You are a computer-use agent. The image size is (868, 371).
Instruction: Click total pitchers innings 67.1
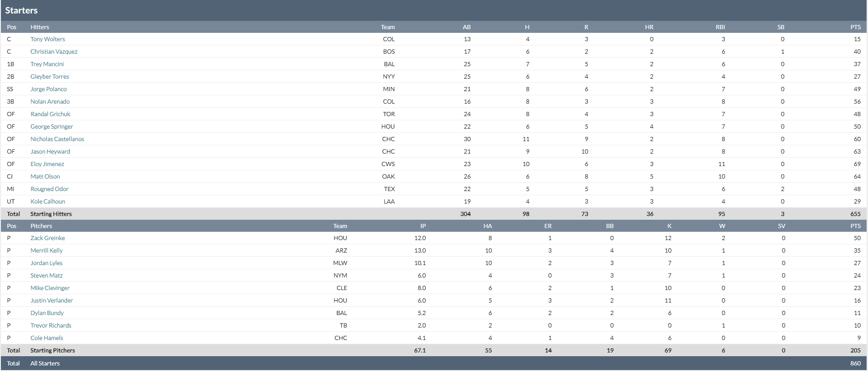tap(420, 351)
